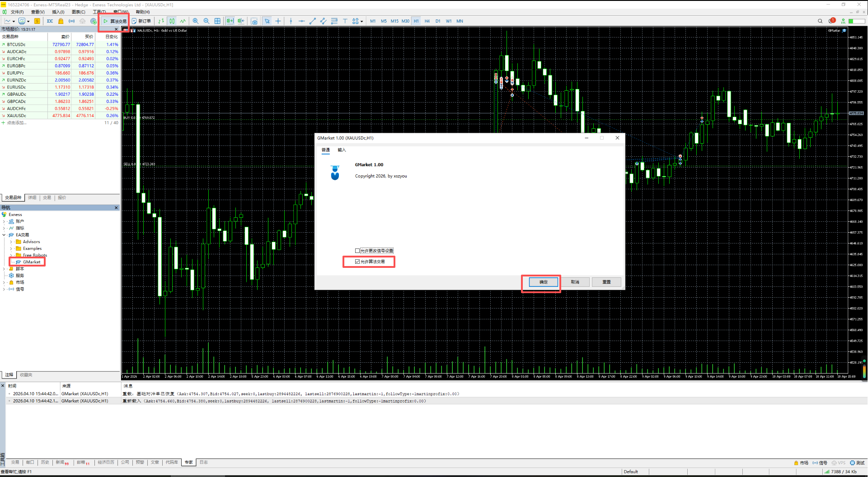The image size is (868, 477).
Task: Click 点击添加 to add a symbol
Action: pyautogui.click(x=17, y=123)
